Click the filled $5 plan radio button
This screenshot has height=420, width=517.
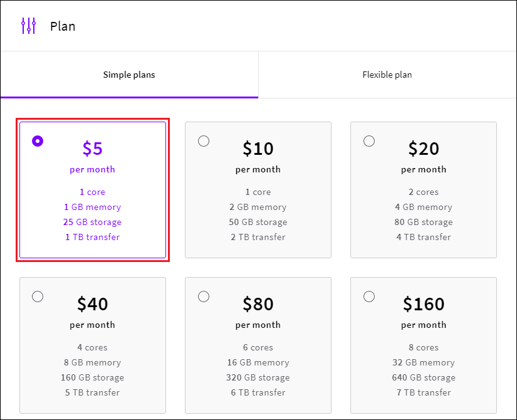[x=37, y=141]
